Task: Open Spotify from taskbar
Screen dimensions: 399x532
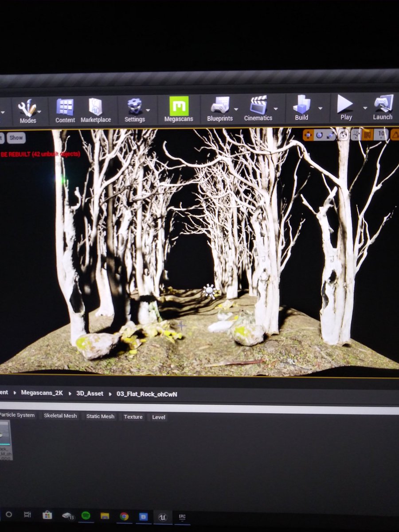Action: (x=86, y=516)
